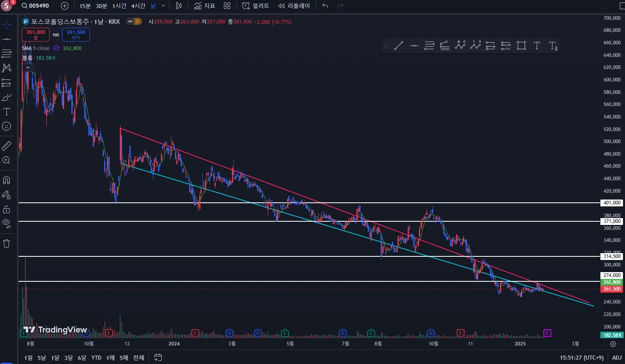This screenshot has width=625, height=364.
Task: Choose the text tool in floating toolbar
Action: 537,46
